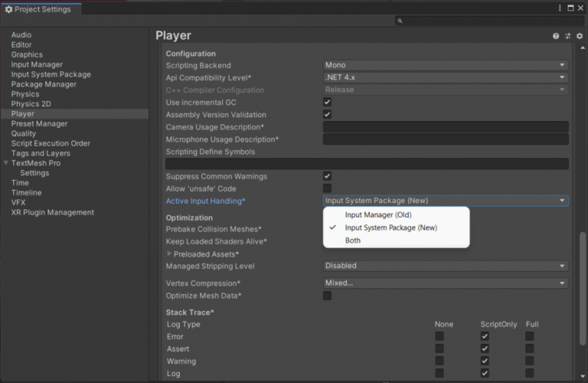Viewport: 588px width, 383px height.
Task: Click the search magnifier icon
Action: pyautogui.click(x=400, y=21)
